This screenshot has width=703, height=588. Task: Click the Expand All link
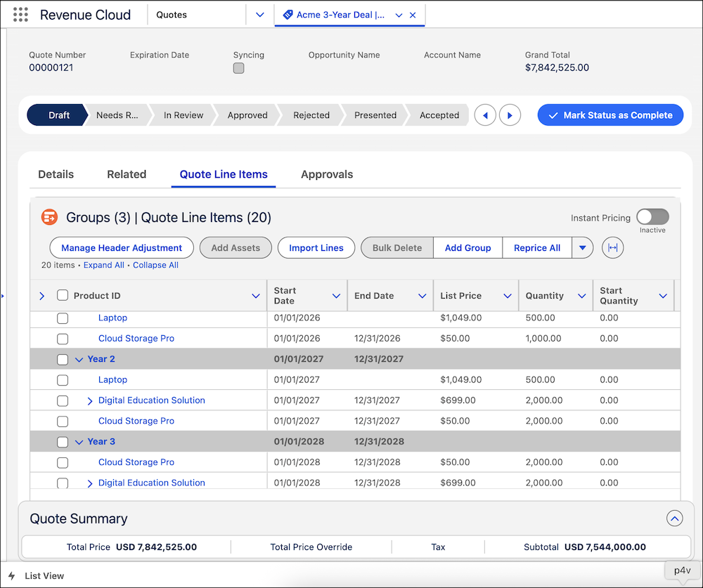[x=103, y=266]
